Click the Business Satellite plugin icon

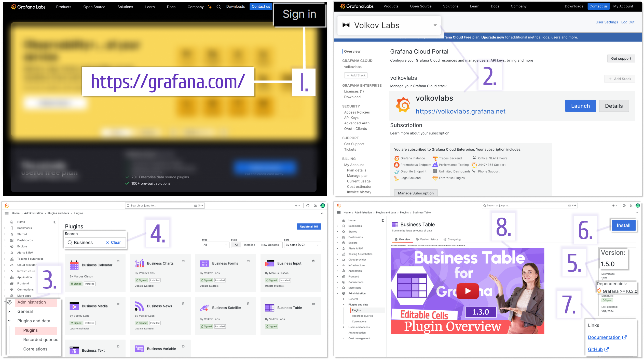click(x=204, y=308)
